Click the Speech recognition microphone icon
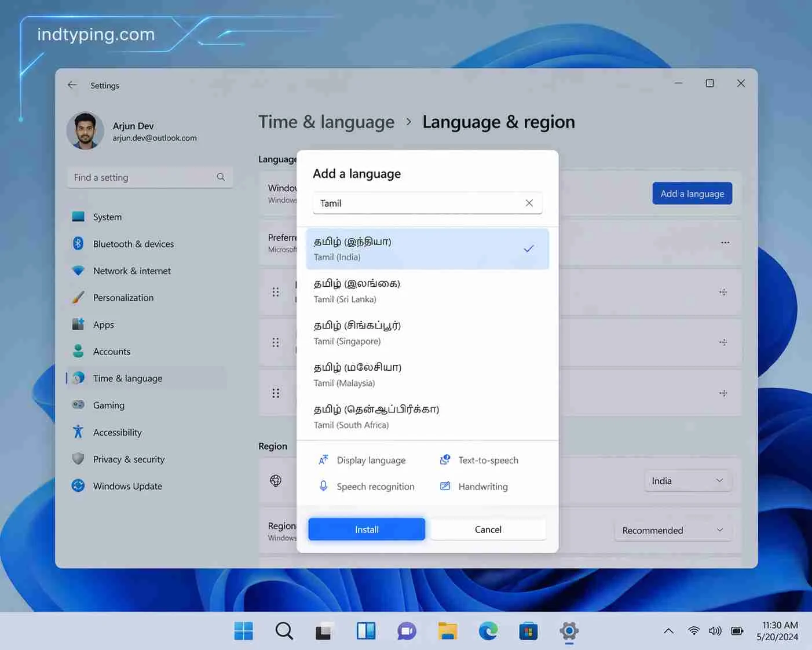Image resolution: width=812 pixels, height=650 pixels. [x=323, y=486]
